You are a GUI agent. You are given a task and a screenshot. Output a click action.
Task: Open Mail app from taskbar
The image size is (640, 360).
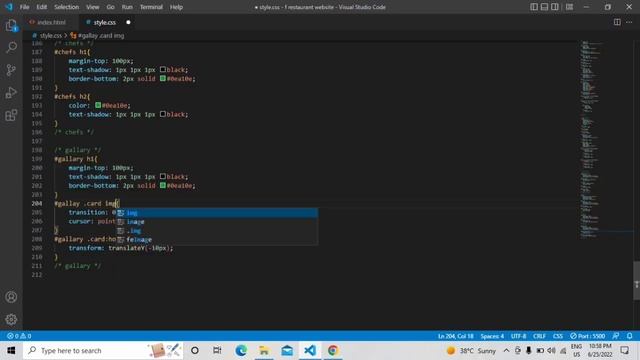coord(287,350)
